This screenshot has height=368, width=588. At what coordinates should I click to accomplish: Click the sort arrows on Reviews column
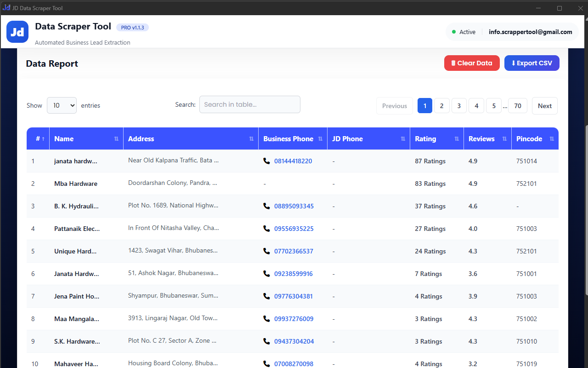504,139
